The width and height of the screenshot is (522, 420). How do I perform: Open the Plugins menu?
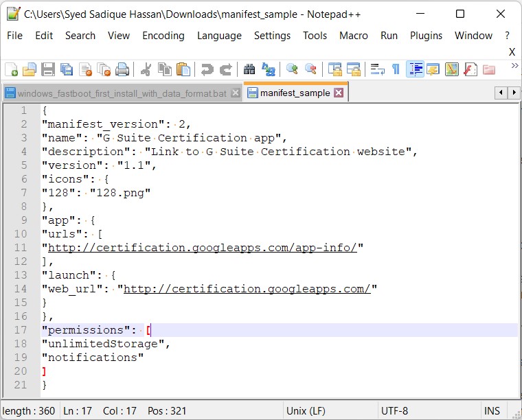click(427, 36)
